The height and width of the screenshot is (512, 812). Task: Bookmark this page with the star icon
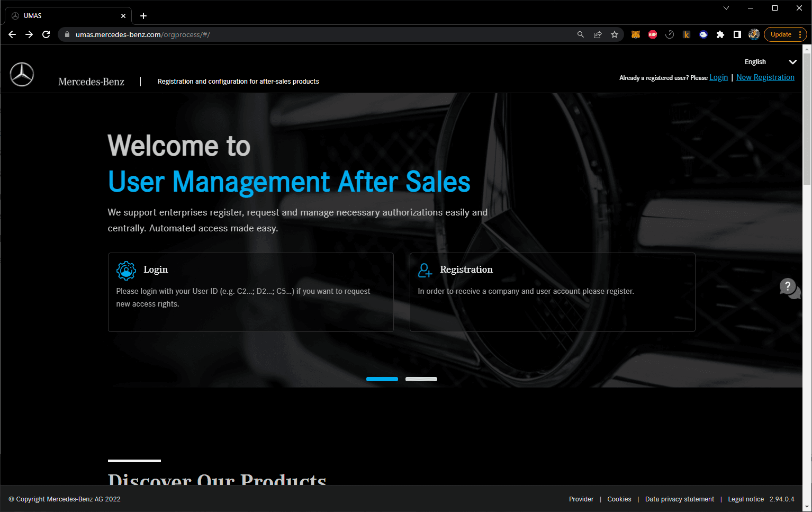615,34
